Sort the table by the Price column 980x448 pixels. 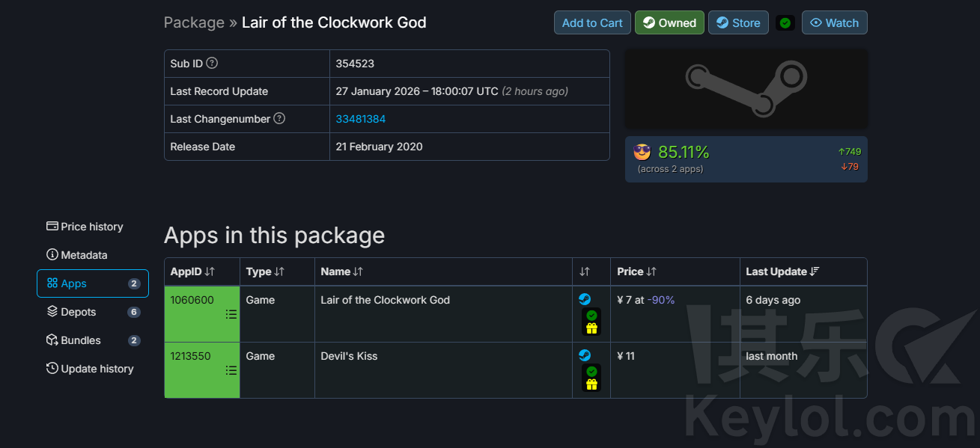636,271
